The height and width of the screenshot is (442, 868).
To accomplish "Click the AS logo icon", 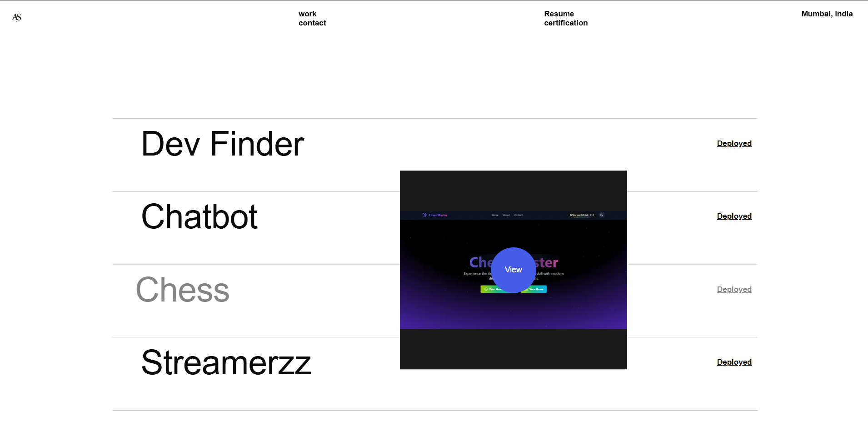I will pyautogui.click(x=17, y=17).
